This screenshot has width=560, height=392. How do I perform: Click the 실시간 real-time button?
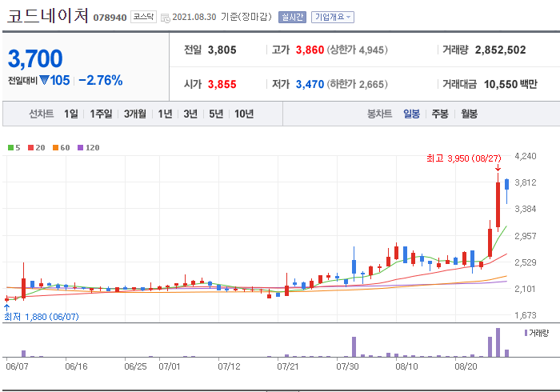pos(292,17)
